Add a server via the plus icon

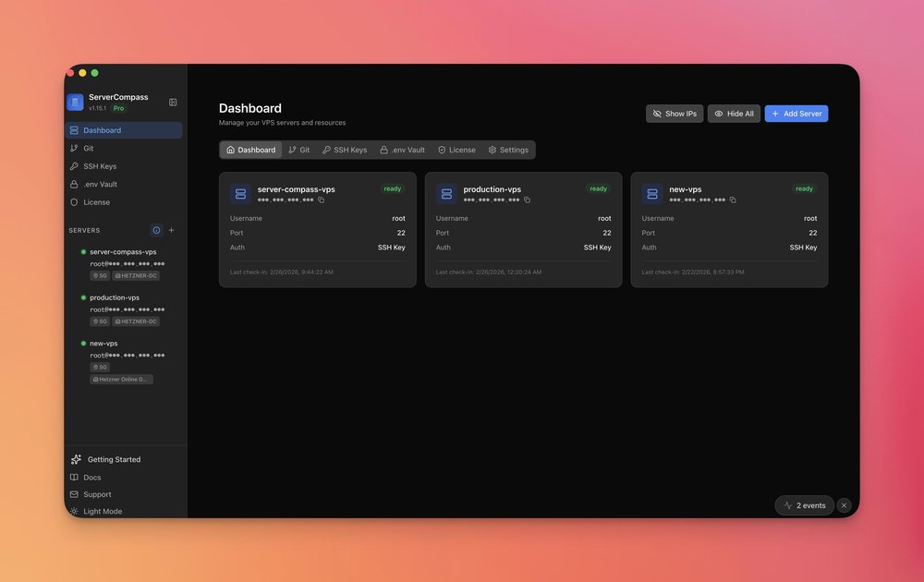(x=170, y=230)
